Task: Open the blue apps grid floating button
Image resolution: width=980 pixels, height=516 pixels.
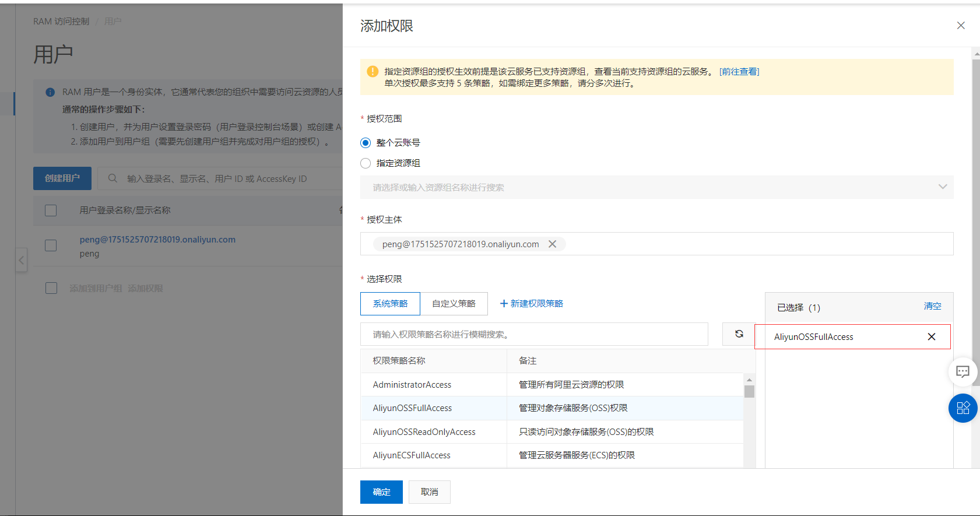Action: 963,408
